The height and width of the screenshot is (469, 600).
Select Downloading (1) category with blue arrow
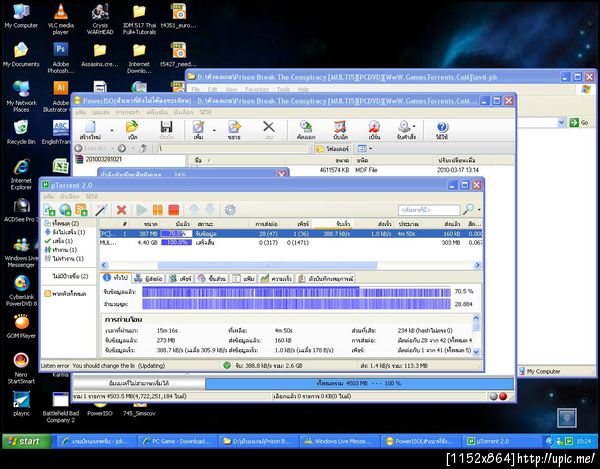[65, 232]
